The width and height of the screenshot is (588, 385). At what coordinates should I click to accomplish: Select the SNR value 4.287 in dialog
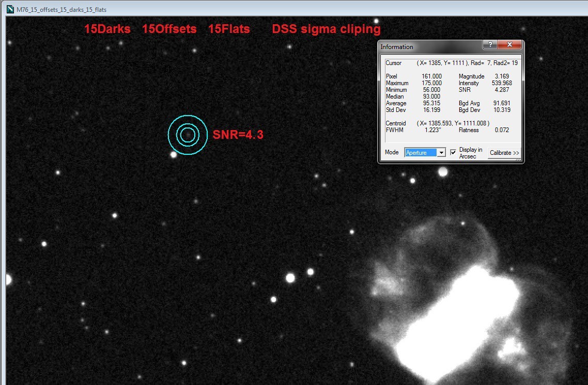coord(501,90)
